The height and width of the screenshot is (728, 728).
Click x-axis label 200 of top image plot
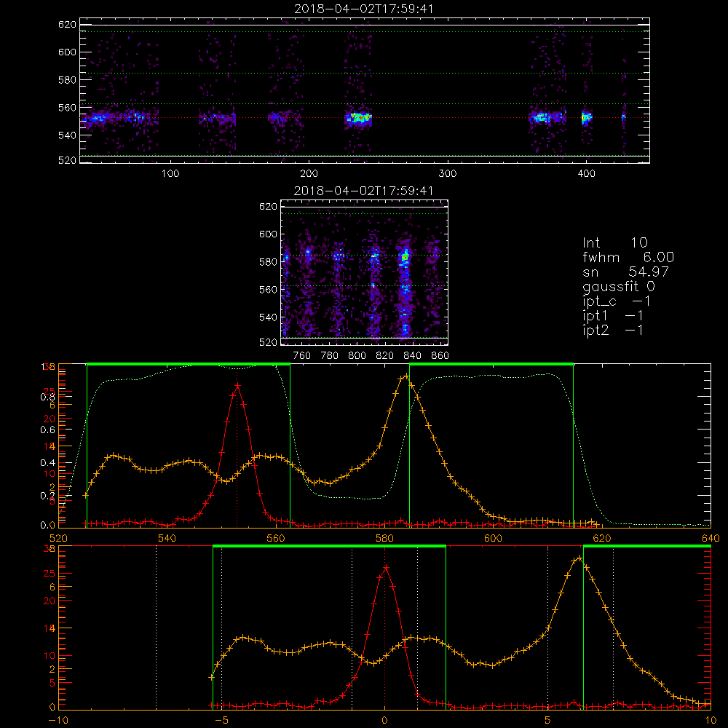point(309,174)
